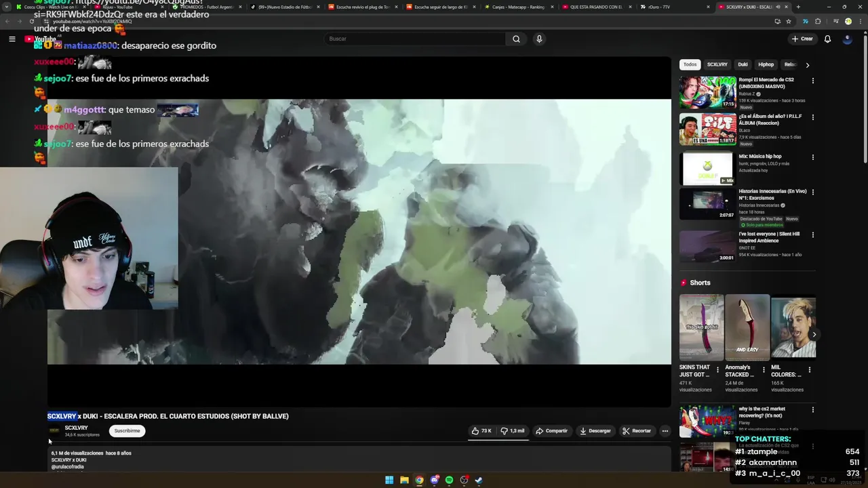Open options for MIL COLORES short
This screenshot has width=868, height=488.
pos(809,370)
